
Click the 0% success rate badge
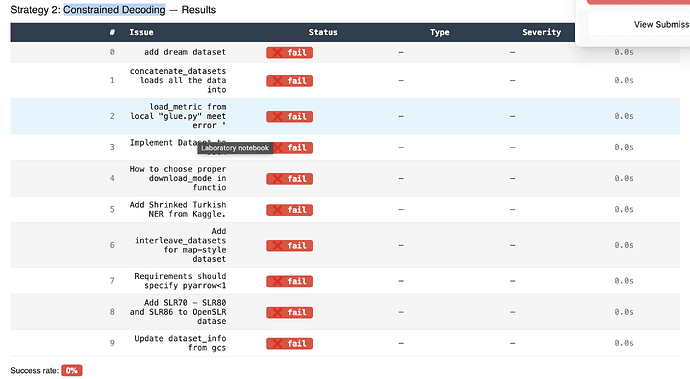click(x=72, y=370)
